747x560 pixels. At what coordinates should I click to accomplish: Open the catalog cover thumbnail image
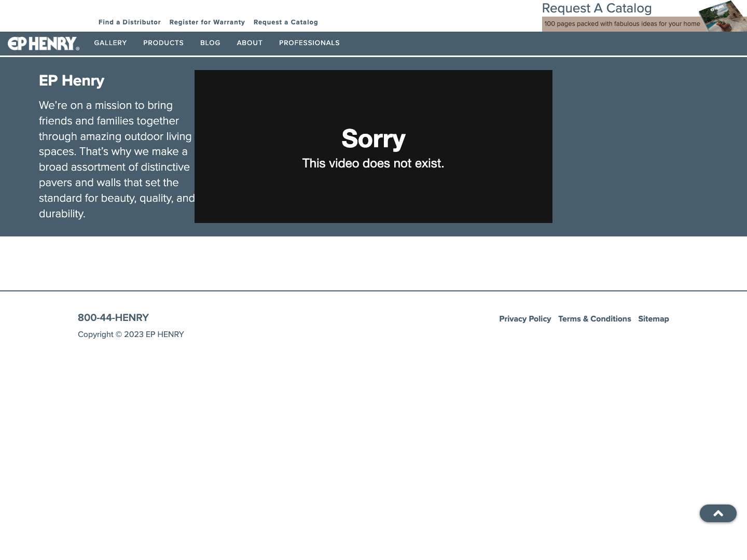(723, 16)
